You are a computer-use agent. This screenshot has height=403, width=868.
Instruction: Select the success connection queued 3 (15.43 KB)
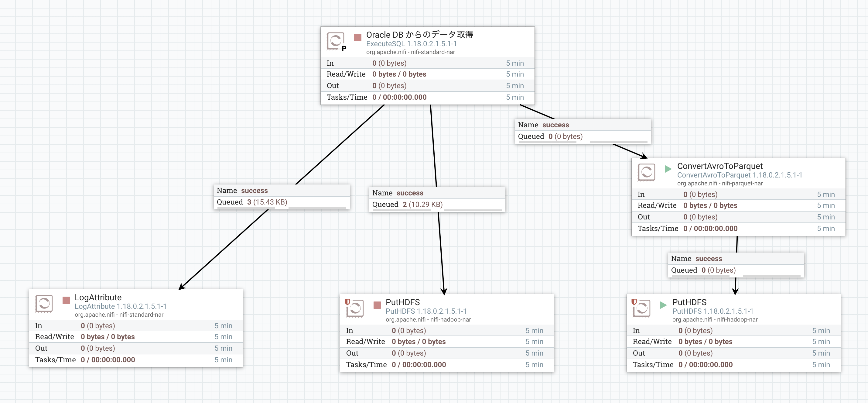tap(282, 196)
